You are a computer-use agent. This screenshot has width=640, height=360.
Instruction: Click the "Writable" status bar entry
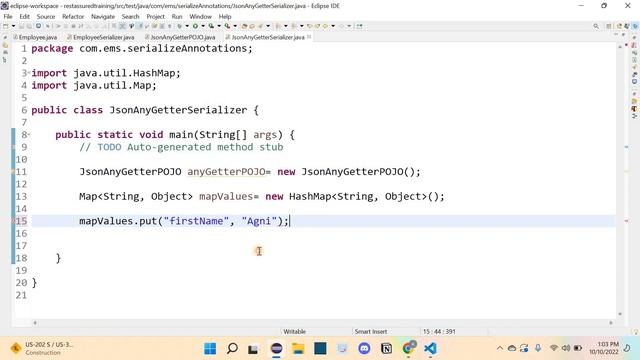click(294, 331)
